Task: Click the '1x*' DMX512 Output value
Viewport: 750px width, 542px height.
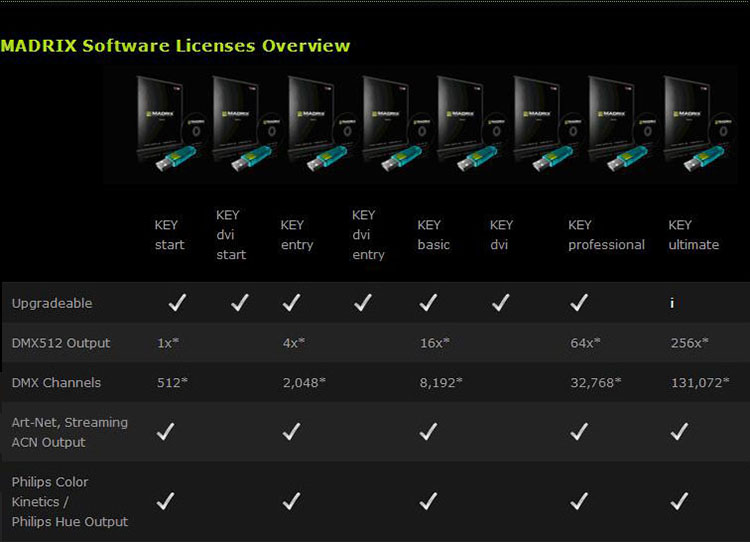Action: [x=168, y=343]
